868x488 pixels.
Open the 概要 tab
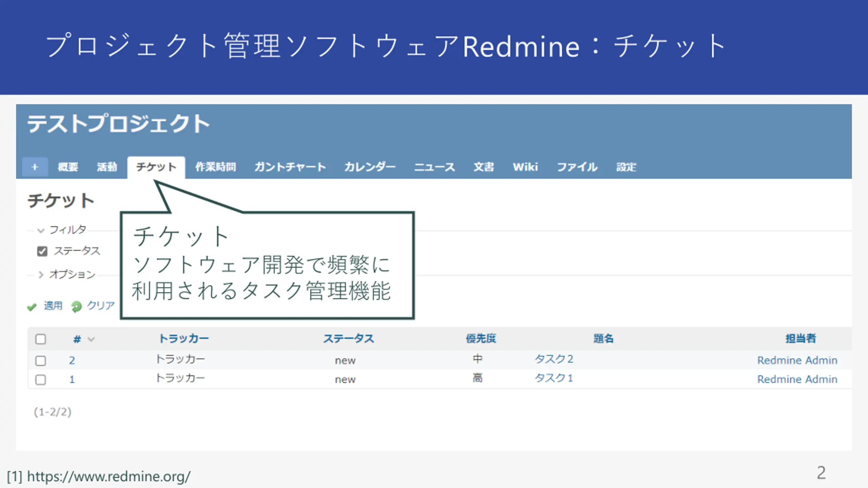pyautogui.click(x=68, y=167)
